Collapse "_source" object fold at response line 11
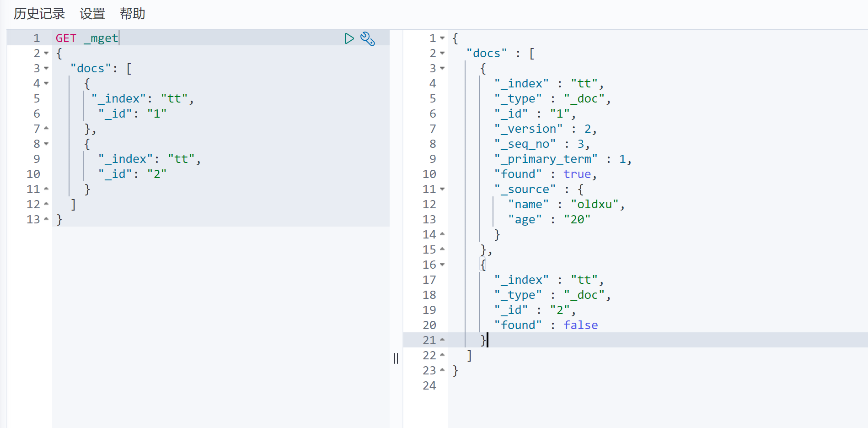The height and width of the screenshot is (428, 868). coord(442,189)
